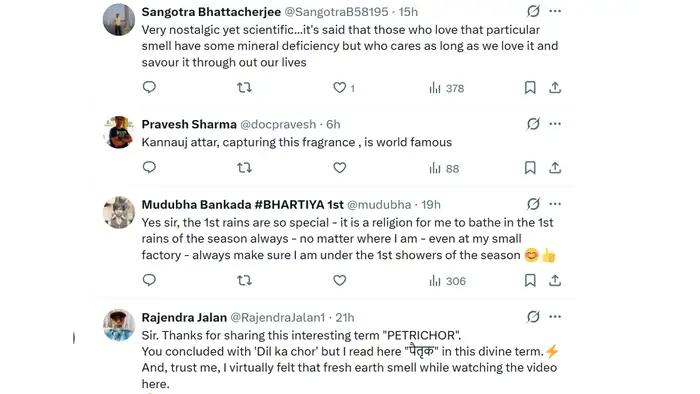The width and height of the screenshot is (700, 394).
Task: Retweet Pravesh Sharma's tweet
Action: tap(244, 168)
